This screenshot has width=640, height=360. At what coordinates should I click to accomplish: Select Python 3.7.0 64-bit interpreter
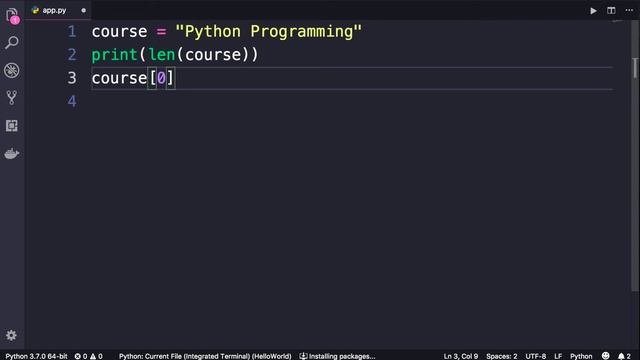36,356
